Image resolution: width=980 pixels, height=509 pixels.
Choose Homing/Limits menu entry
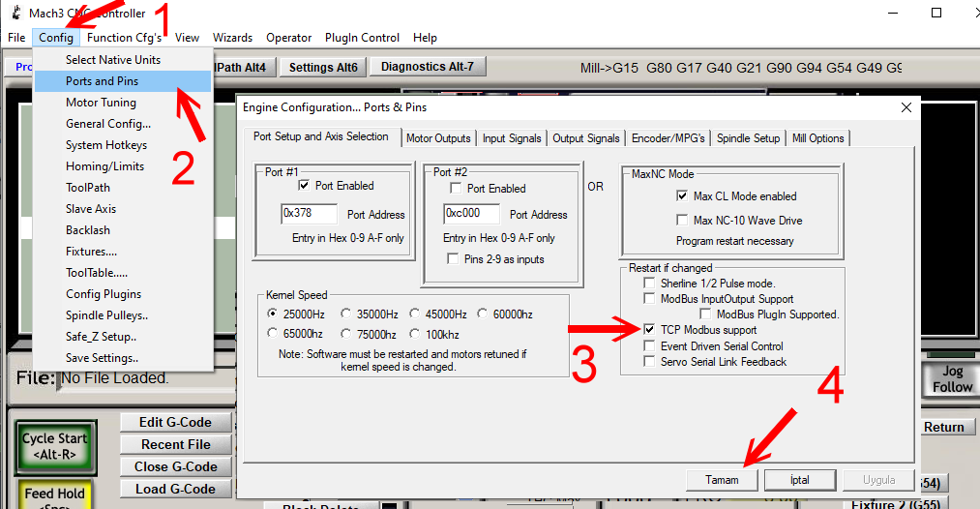click(123, 166)
